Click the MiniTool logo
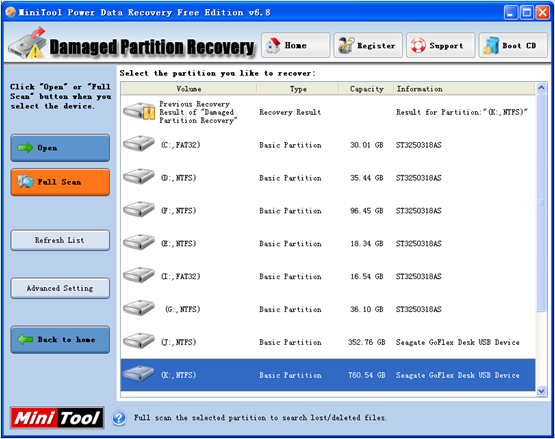 pos(57,418)
